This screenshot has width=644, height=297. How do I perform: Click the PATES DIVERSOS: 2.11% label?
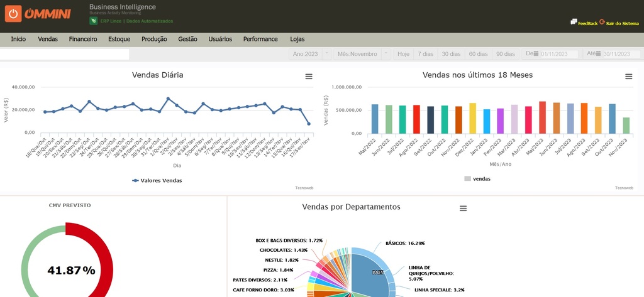pos(260,280)
